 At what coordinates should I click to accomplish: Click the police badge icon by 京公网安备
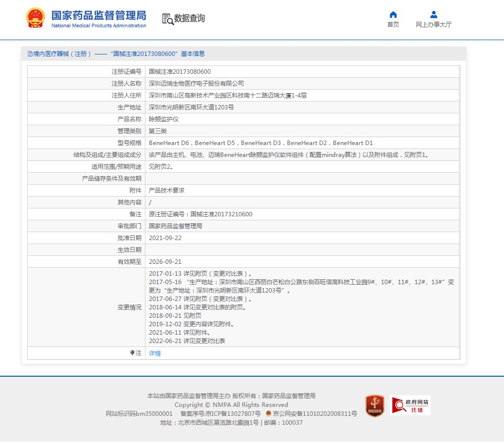(269, 413)
